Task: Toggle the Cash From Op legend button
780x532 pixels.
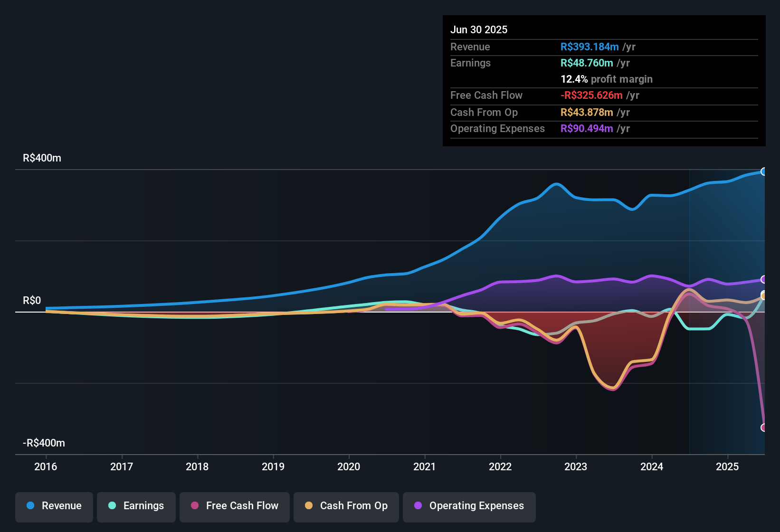Action: (346, 506)
